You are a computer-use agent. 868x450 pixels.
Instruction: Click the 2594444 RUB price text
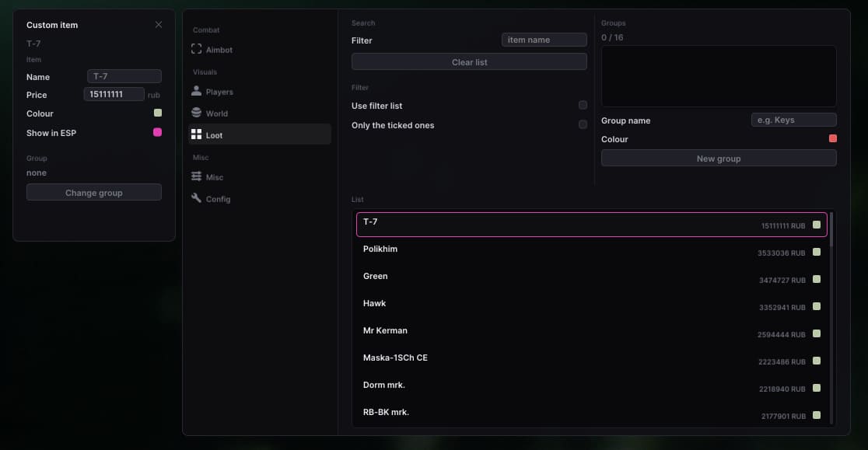click(x=781, y=334)
